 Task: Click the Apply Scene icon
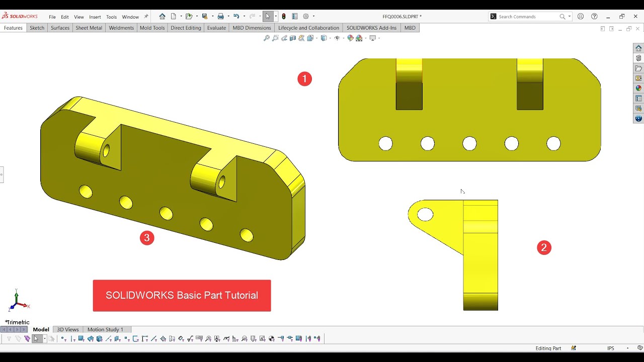click(x=359, y=38)
